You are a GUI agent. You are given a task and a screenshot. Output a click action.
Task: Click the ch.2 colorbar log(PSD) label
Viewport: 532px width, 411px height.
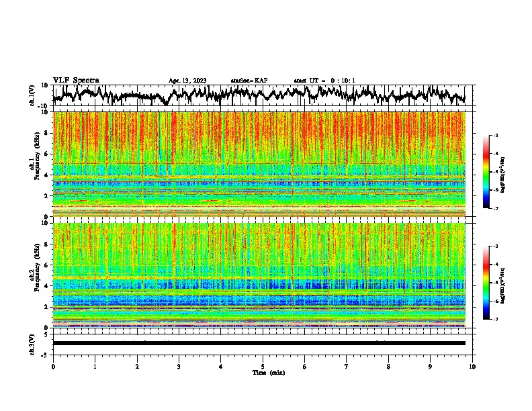pyautogui.click(x=503, y=285)
